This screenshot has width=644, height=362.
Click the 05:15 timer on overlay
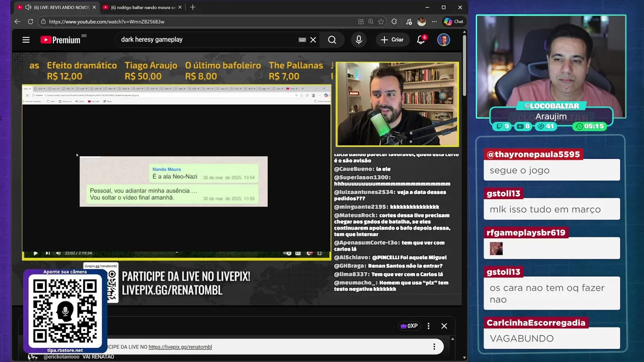591,126
